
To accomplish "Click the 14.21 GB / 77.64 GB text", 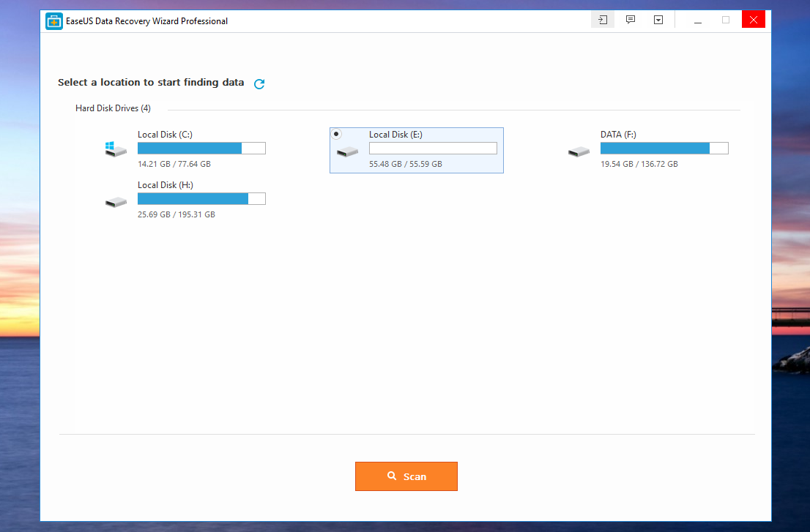I will pyautogui.click(x=174, y=164).
